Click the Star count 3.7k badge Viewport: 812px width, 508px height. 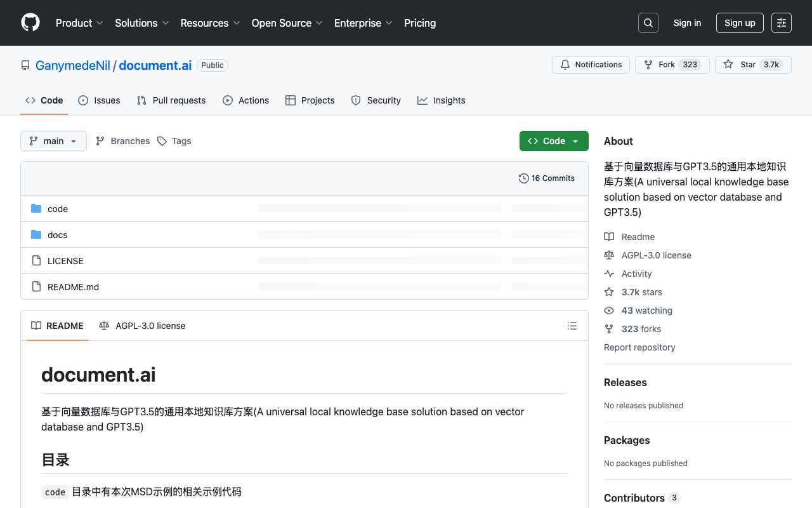pyautogui.click(x=771, y=65)
